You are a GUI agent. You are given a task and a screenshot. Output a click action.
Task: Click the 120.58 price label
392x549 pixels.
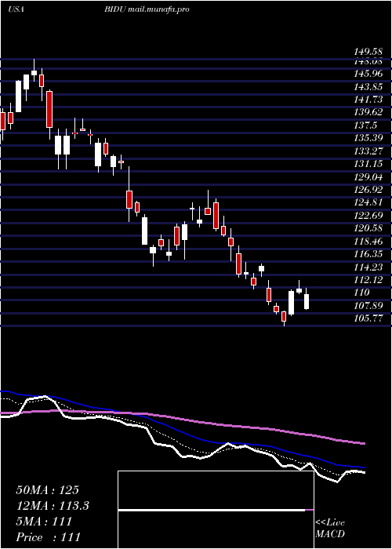(x=368, y=228)
